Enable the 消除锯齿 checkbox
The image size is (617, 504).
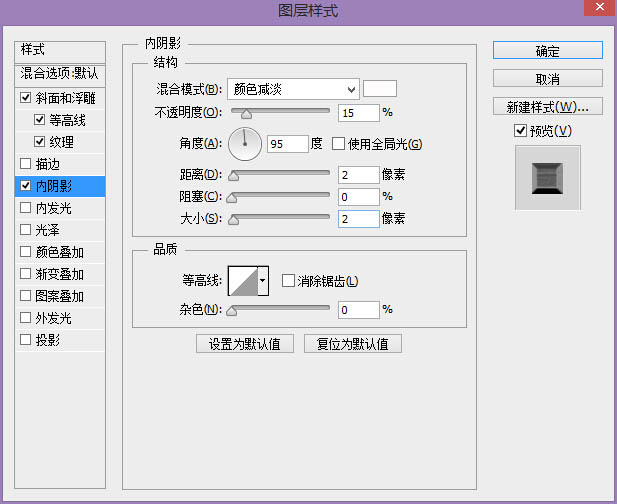point(288,282)
